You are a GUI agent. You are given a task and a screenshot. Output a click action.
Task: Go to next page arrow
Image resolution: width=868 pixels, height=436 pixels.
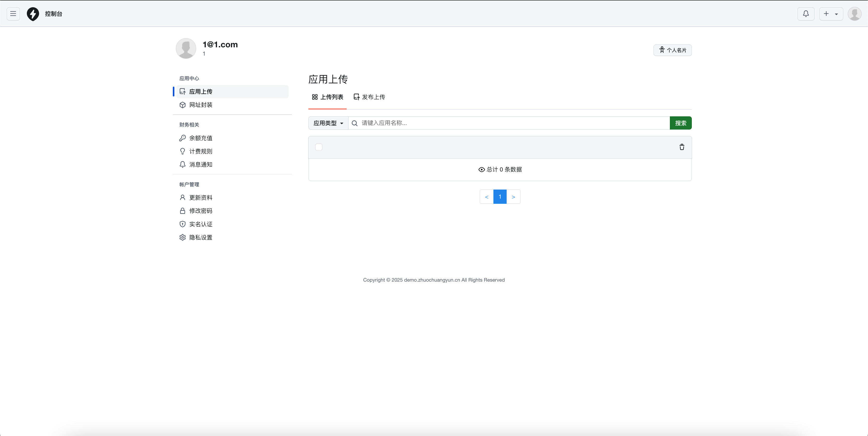tap(513, 197)
